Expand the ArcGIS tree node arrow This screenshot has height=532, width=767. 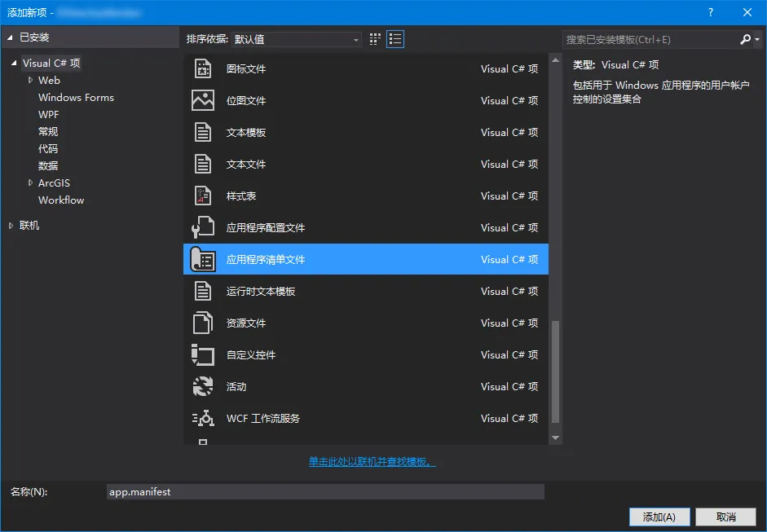pos(30,182)
